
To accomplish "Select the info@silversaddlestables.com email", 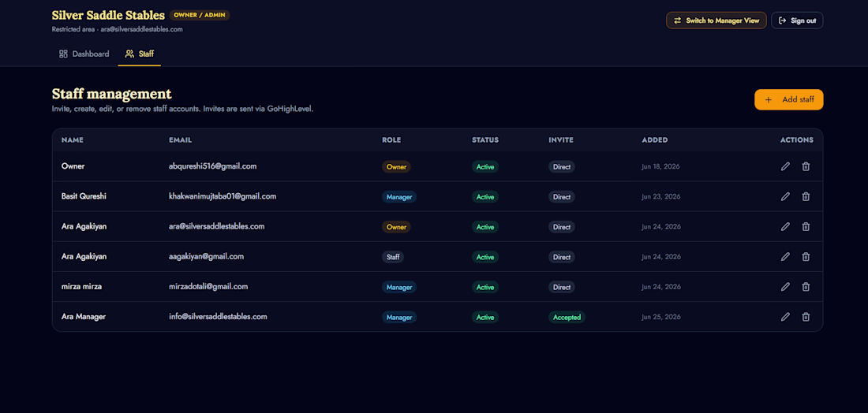I will pyautogui.click(x=218, y=317).
